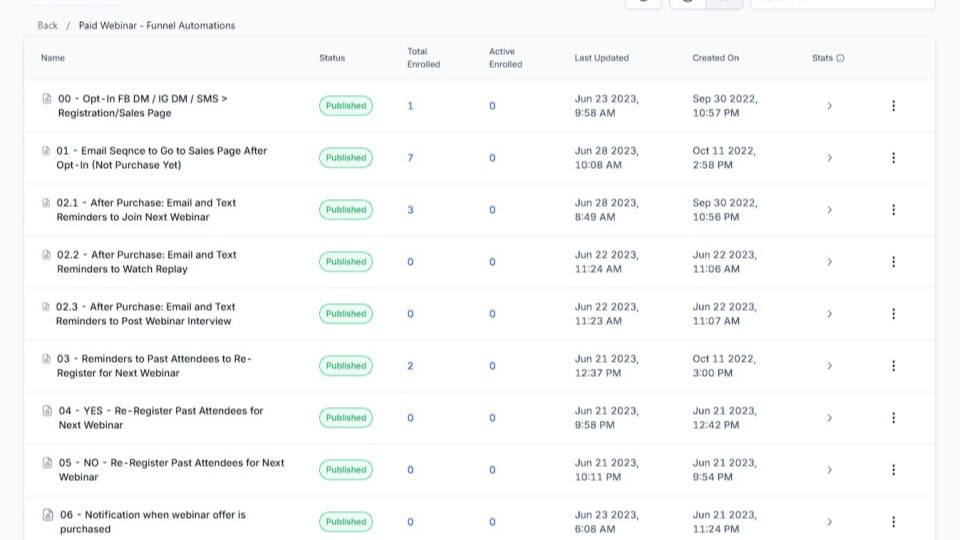
Task: Click document icon for 04 - YES row
Action: click(x=48, y=411)
